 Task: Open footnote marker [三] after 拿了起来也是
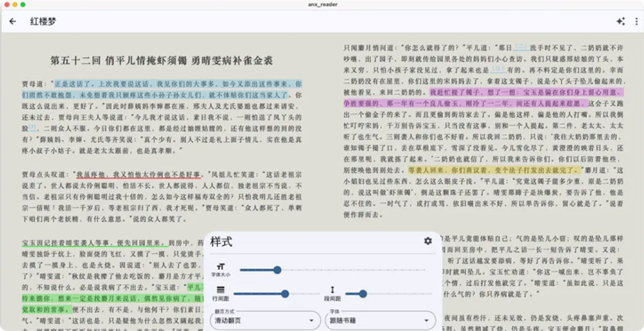tap(498, 68)
